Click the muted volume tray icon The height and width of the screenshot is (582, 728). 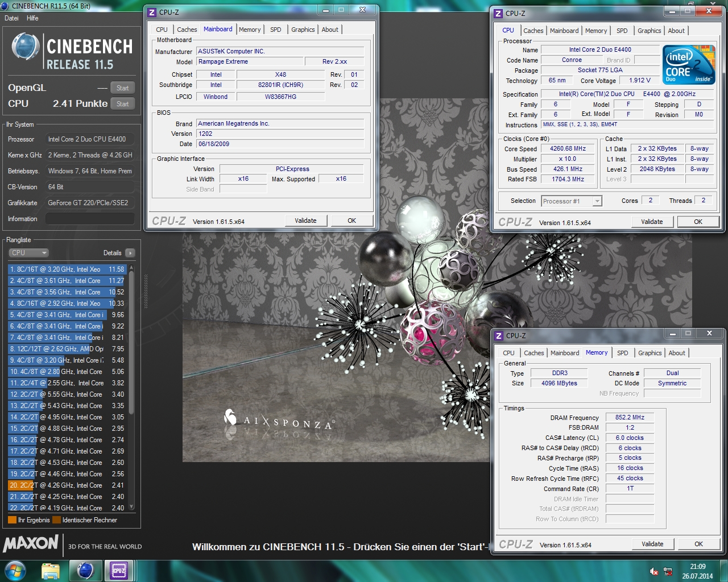[654, 571]
